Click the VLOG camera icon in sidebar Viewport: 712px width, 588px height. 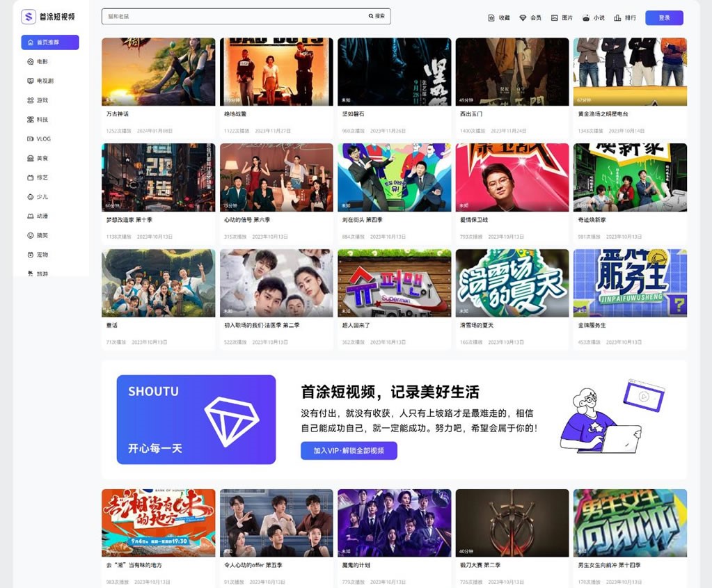click(x=31, y=139)
